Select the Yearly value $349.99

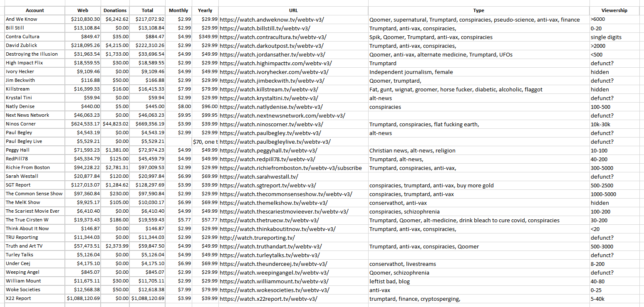[206, 37]
